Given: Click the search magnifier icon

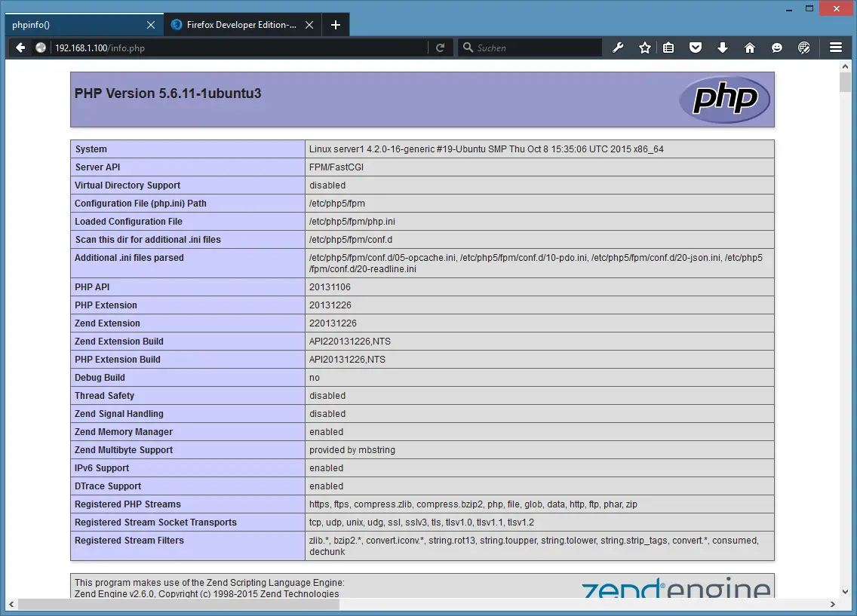Looking at the screenshot, I should click(468, 48).
